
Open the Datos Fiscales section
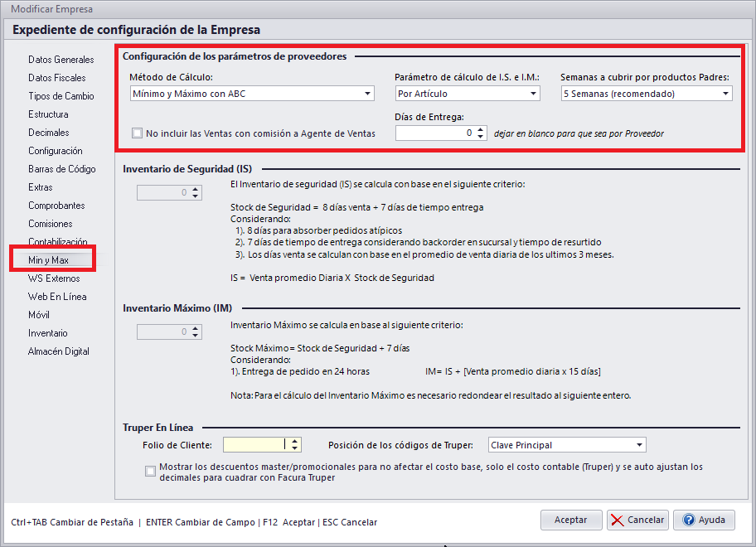point(56,78)
